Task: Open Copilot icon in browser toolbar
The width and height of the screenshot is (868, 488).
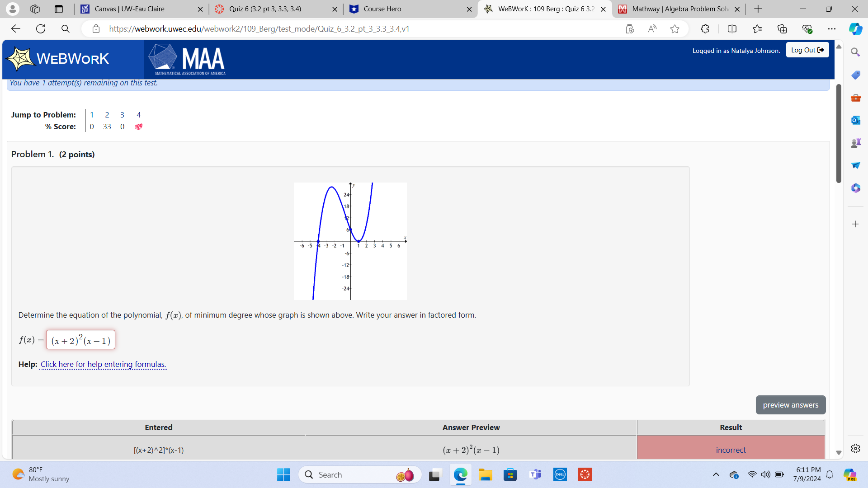Action: (855, 29)
